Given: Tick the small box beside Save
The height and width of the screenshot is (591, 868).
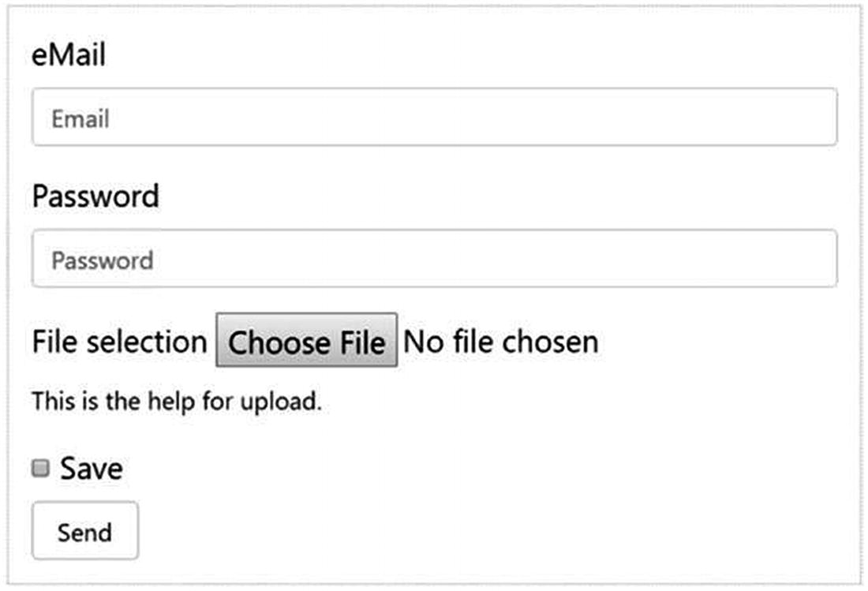Looking at the screenshot, I should pos(39,469).
